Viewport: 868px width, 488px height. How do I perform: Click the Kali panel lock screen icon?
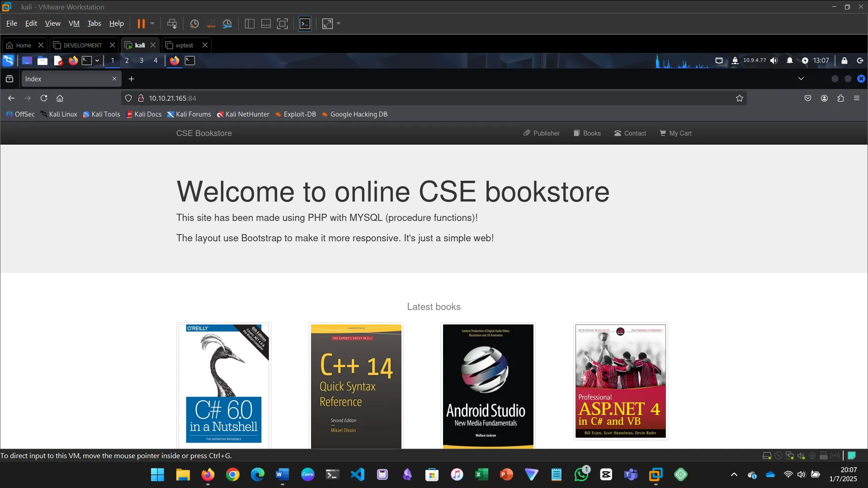[844, 61]
